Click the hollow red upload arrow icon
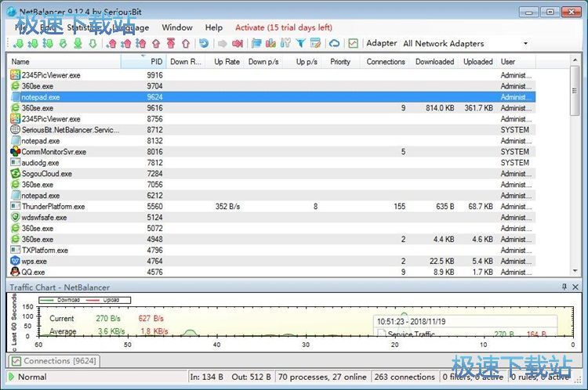The height and width of the screenshot is (390, 588). coord(186,43)
